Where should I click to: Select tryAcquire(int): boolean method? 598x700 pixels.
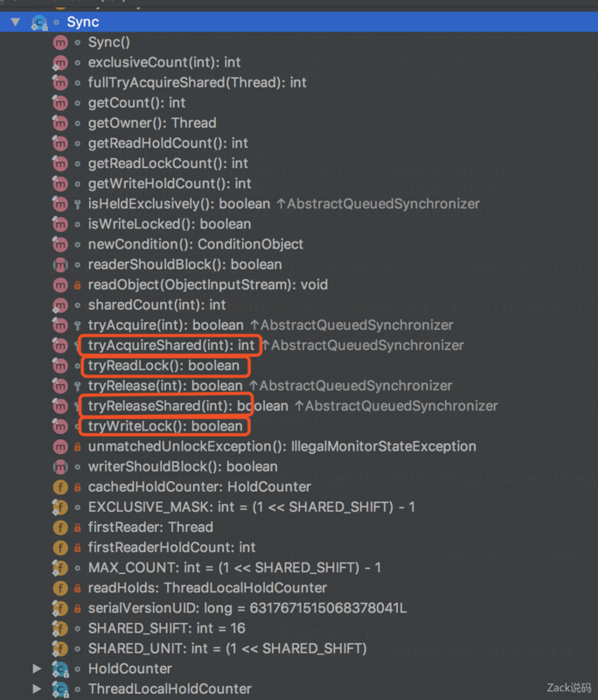pos(166,325)
